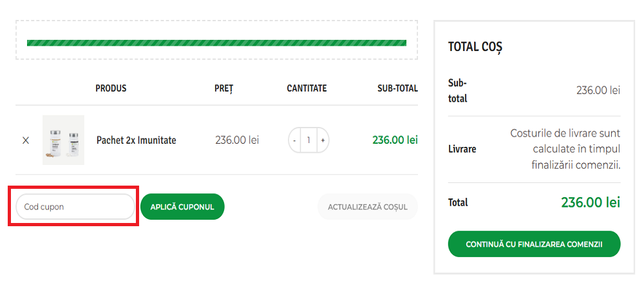
Task: Open the Pachet 2x Imunitate product thumbnail
Action: pyautogui.click(x=63, y=140)
